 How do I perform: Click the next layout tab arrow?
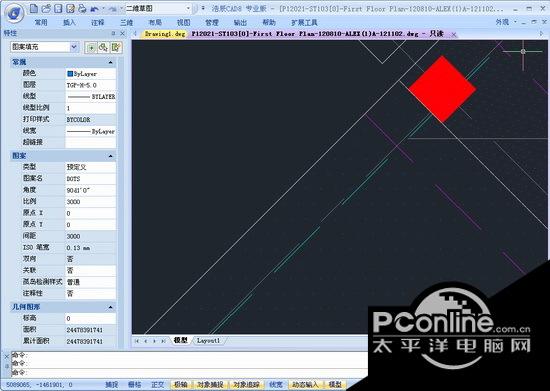click(x=154, y=341)
